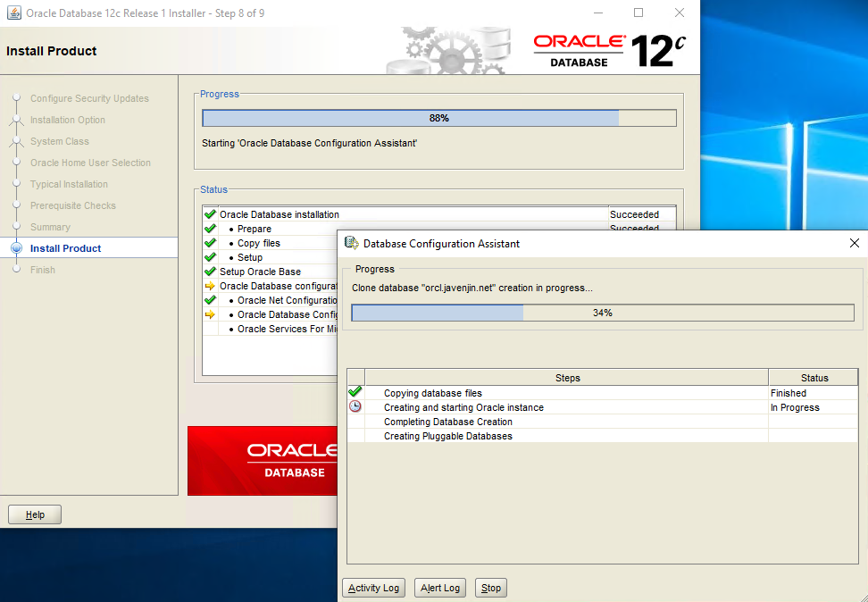The width and height of the screenshot is (868, 602).
Task: Click 'In Progress' status cell
Action: point(814,407)
